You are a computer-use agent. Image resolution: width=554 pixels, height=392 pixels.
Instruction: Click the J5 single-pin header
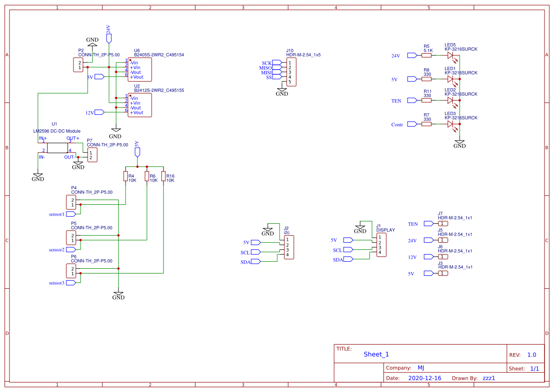[x=443, y=240]
